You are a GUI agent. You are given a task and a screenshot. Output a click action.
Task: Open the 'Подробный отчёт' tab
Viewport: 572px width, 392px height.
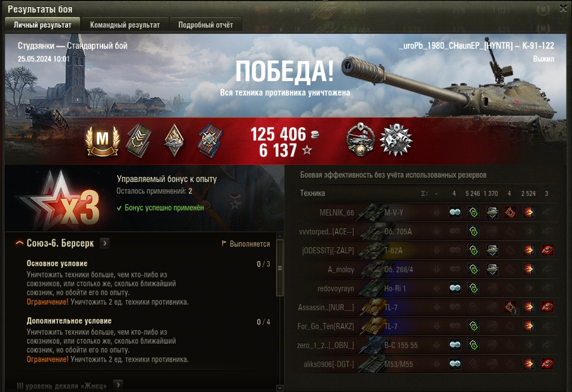[205, 25]
